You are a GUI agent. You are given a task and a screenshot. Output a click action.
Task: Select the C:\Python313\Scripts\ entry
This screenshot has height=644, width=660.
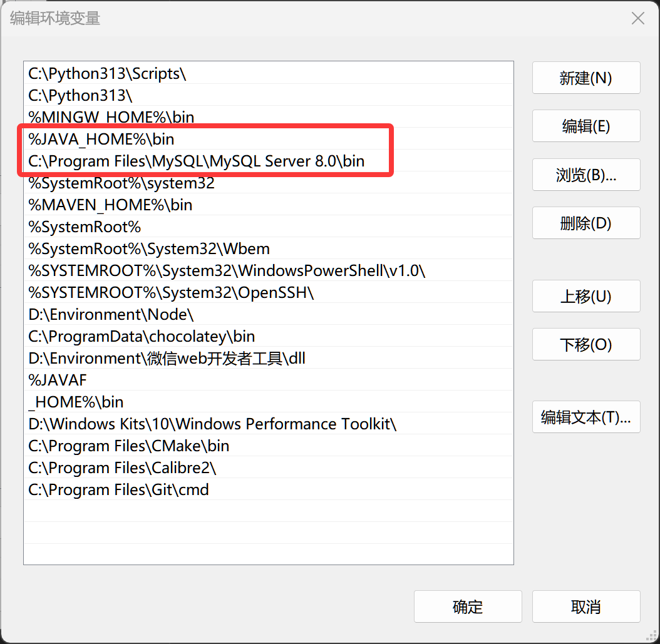(x=269, y=73)
